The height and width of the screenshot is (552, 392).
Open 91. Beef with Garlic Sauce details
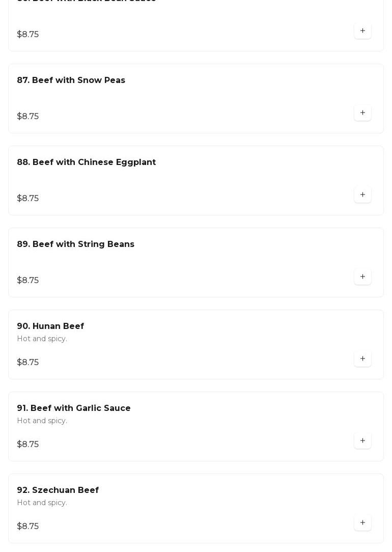pyautogui.click(x=73, y=408)
